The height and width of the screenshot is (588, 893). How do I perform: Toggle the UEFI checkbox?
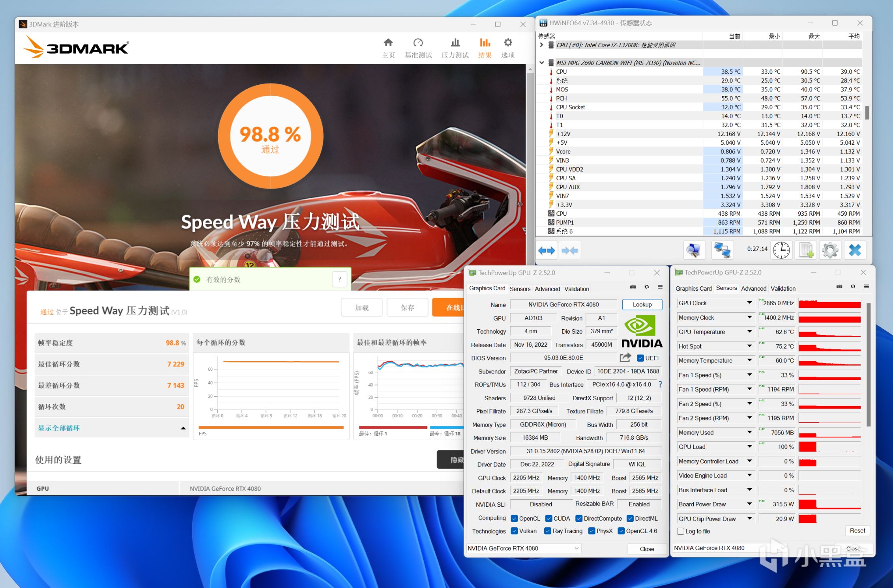pos(640,358)
